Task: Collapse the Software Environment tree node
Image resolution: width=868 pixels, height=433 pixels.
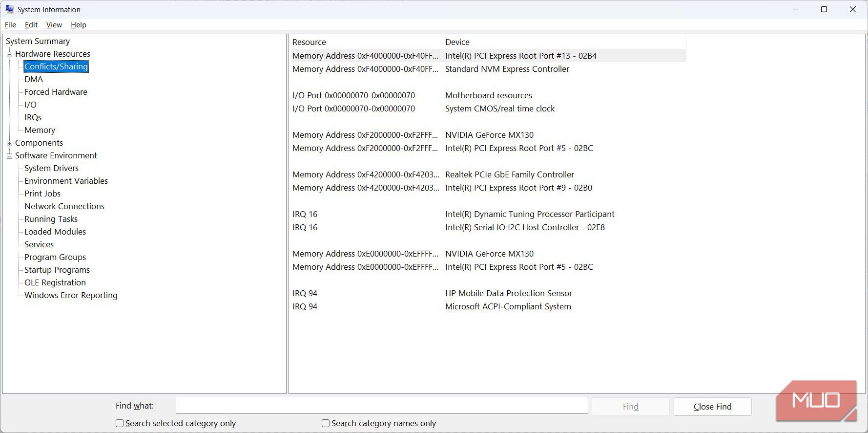Action: (x=9, y=156)
